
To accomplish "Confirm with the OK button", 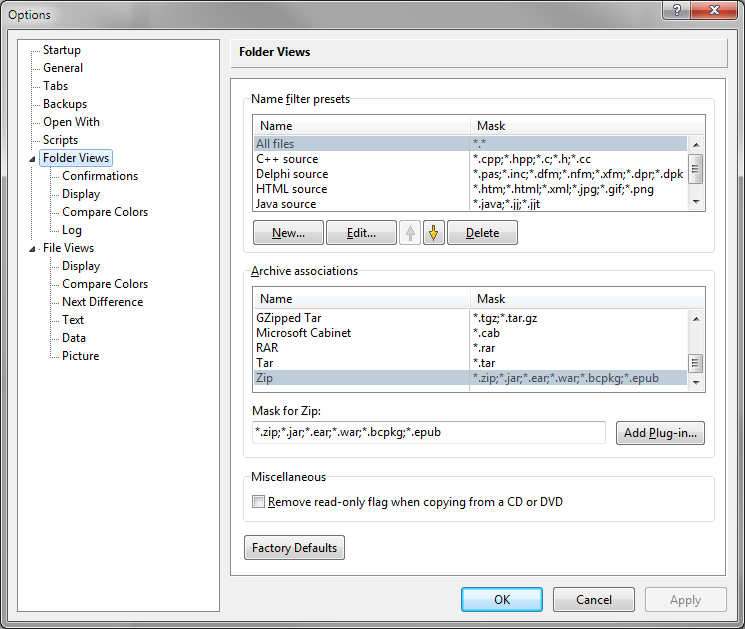I will [502, 600].
